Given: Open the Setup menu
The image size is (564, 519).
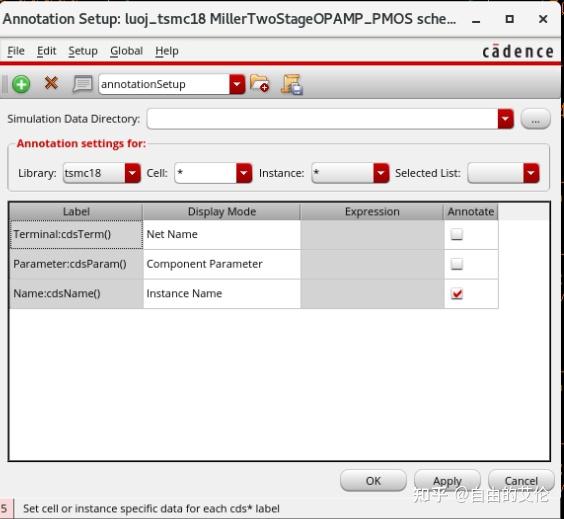Looking at the screenshot, I should pos(83,51).
